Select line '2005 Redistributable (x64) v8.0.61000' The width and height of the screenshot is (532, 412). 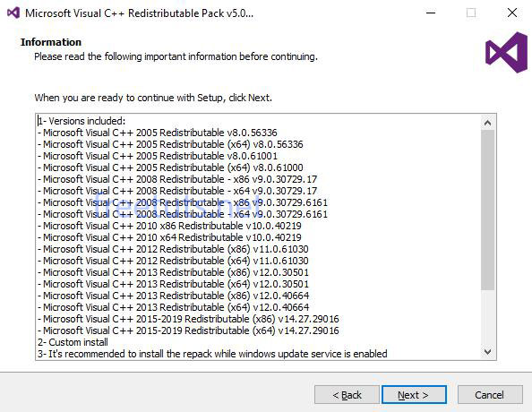(x=170, y=167)
